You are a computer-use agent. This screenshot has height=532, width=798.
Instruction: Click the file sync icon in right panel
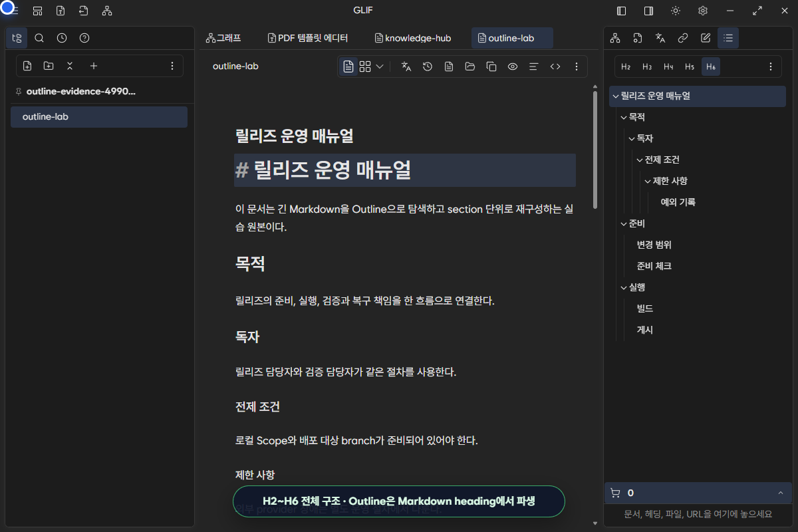(x=638, y=38)
